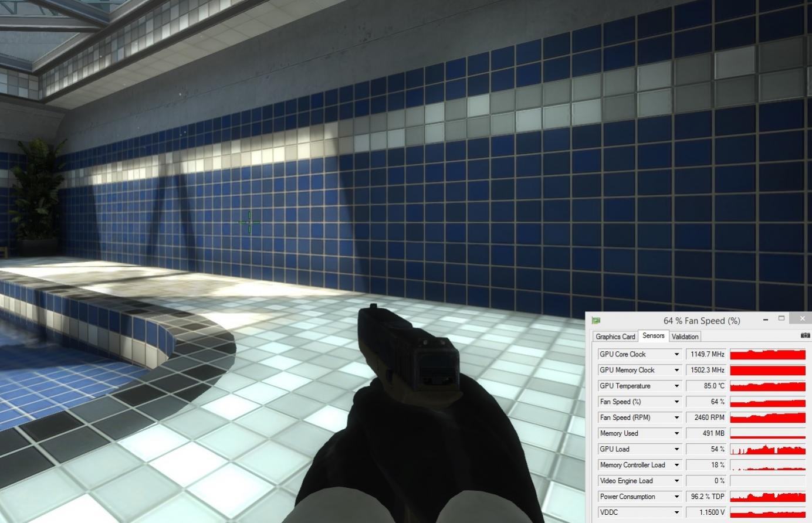
Task: Click the 2460 RPM fan value
Action: (x=706, y=417)
